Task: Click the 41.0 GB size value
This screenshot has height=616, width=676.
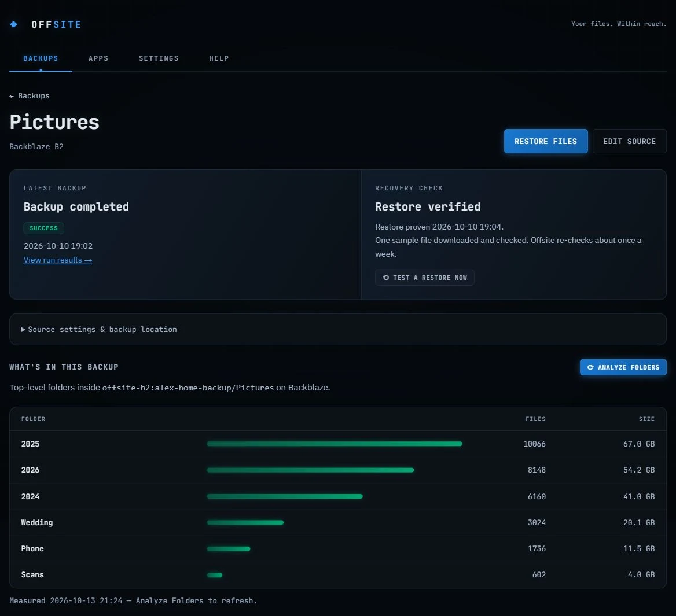Action: pos(639,496)
